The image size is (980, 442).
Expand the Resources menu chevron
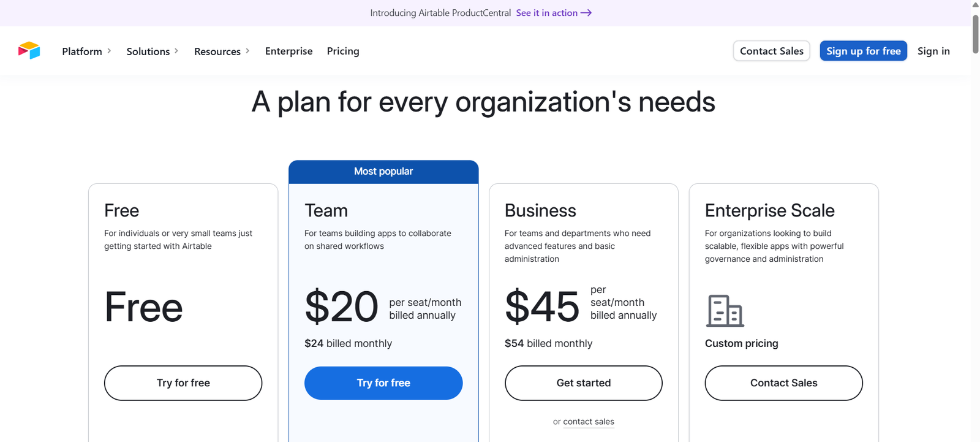pos(247,51)
